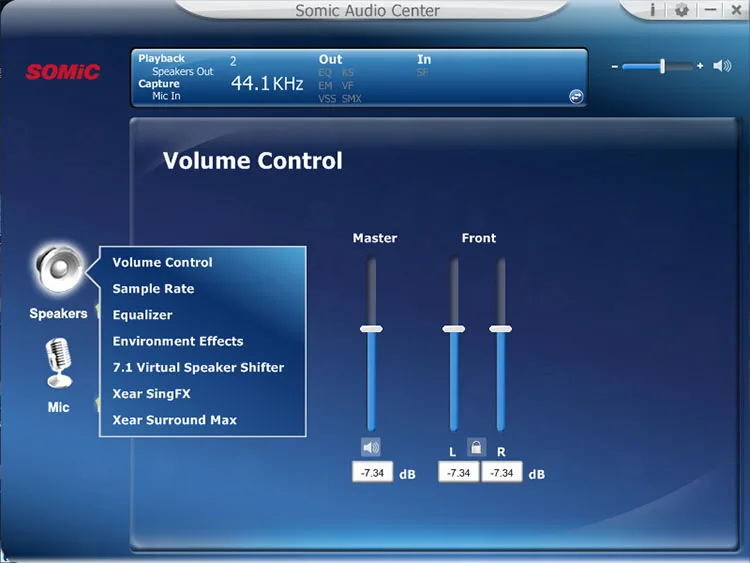Open Environment Effects menu entry

pyautogui.click(x=177, y=341)
